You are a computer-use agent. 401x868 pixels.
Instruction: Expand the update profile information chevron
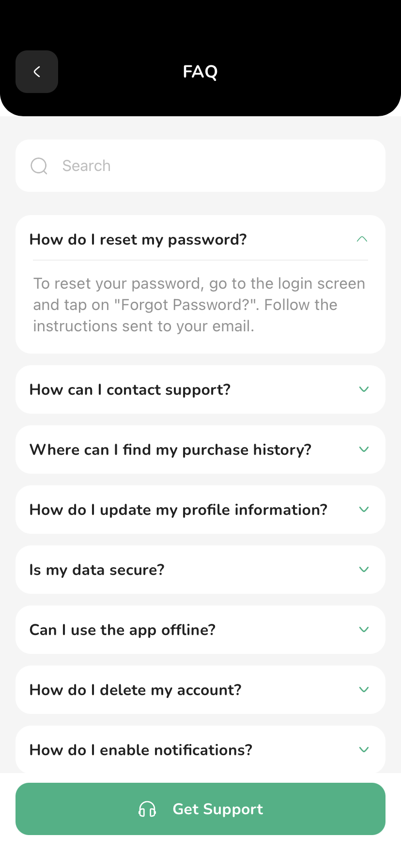tap(364, 510)
